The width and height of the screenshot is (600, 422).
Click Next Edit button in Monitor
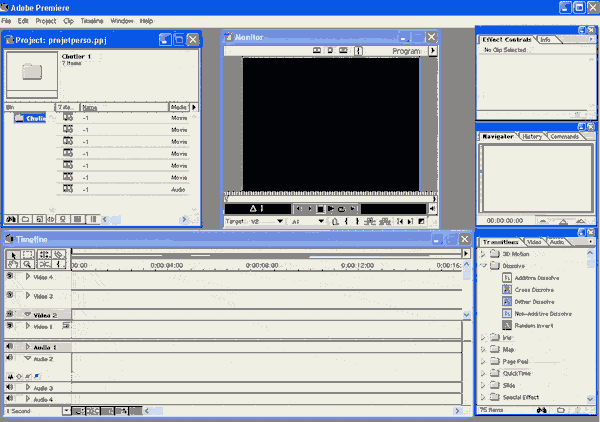410,222
